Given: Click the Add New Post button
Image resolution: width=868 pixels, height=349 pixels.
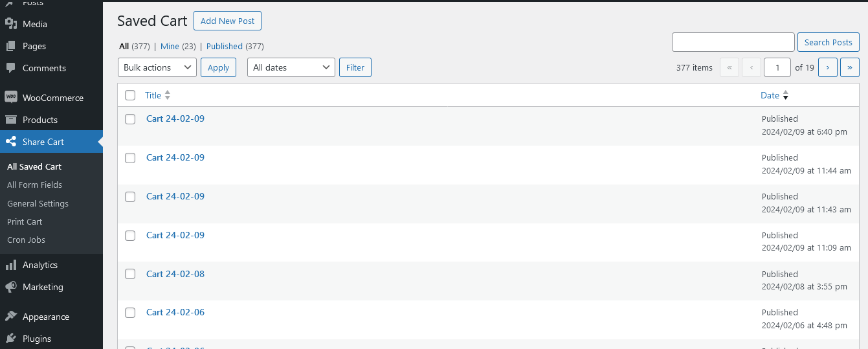Looking at the screenshot, I should click(227, 21).
